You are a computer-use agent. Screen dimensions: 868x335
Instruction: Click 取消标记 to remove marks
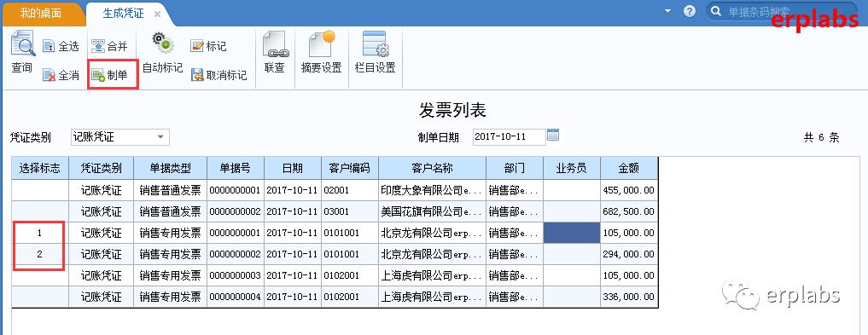tap(218, 75)
